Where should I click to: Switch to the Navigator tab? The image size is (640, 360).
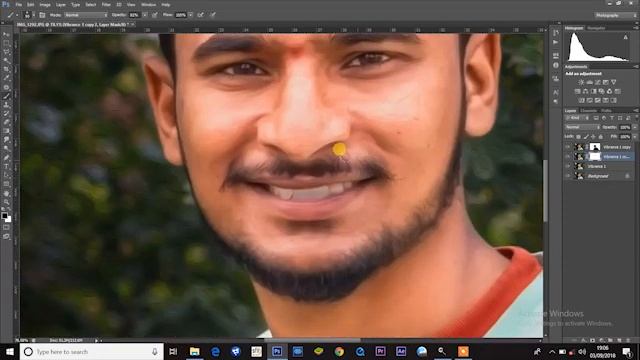(596, 28)
